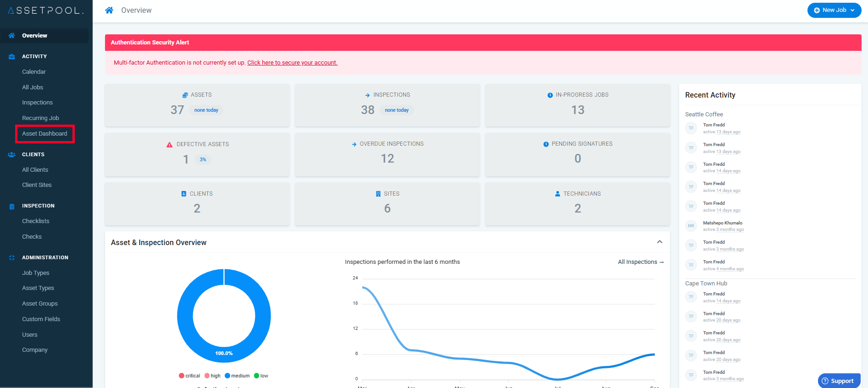Click the Inspection clipboard icon in sidebar
The width and height of the screenshot is (868, 388).
(x=12, y=207)
